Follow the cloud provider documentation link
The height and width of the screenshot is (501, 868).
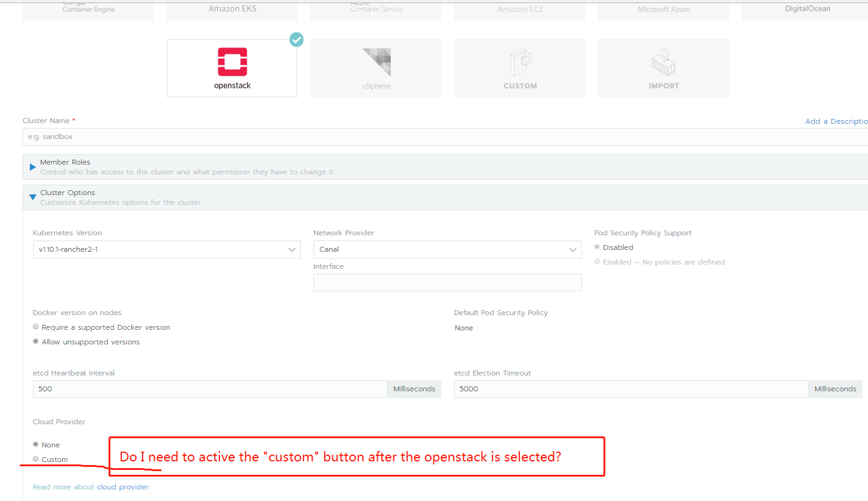123,486
